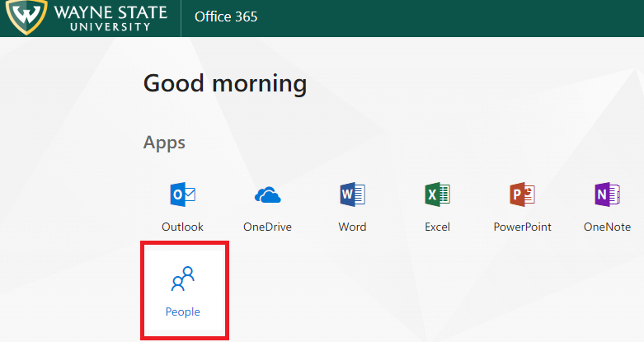Open the OneNote app icon
Screen dimensions: 644x342
[607, 194]
